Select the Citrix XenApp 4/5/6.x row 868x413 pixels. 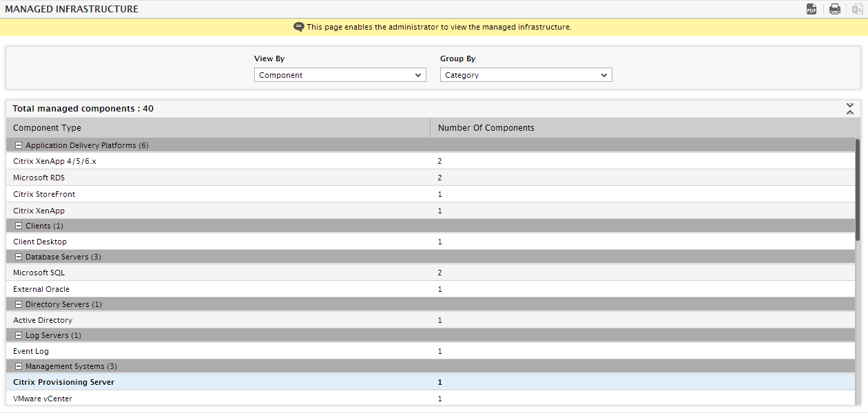(431, 161)
